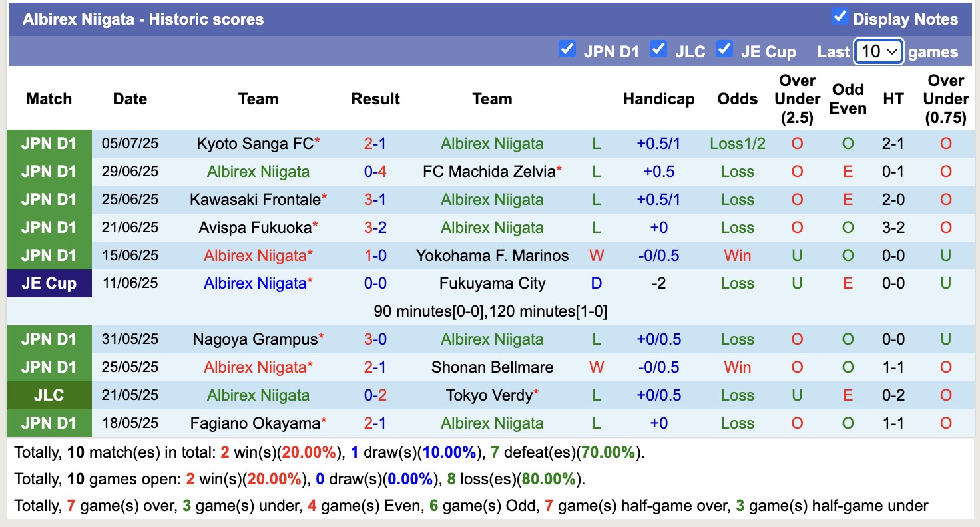Open the Last 10 games dropdown
Screen dimensions: 980x527
coord(878,51)
